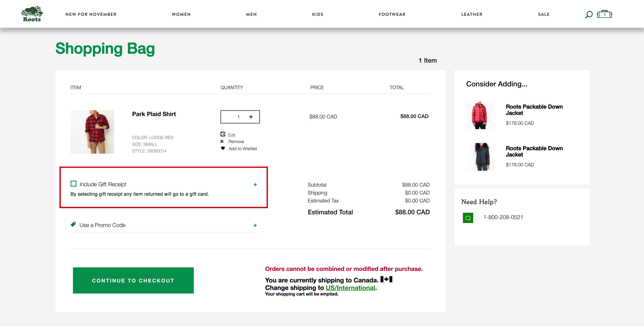Open the Park Plaid Shirt thumbnail
Screen dimensions: 644x326
point(92,132)
